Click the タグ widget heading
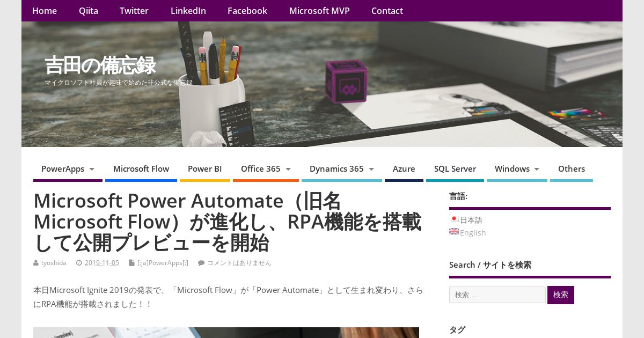Viewport: 644px width, 338px height. (457, 330)
